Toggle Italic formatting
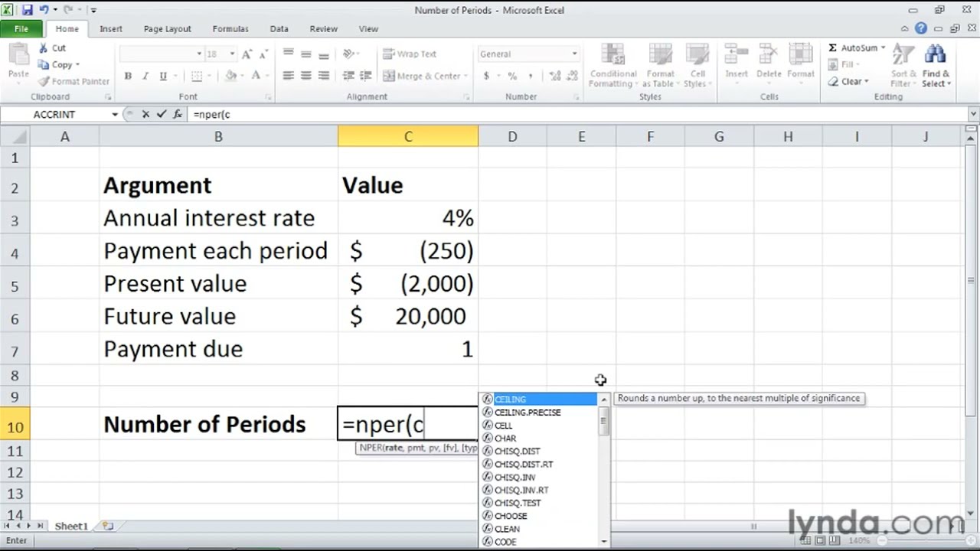980x551 pixels. pyautogui.click(x=145, y=76)
